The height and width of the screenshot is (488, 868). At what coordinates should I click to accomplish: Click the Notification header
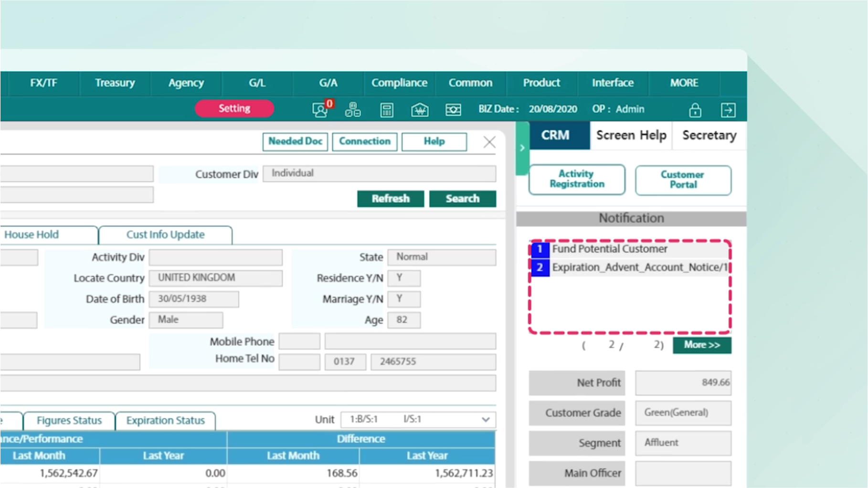tap(631, 219)
